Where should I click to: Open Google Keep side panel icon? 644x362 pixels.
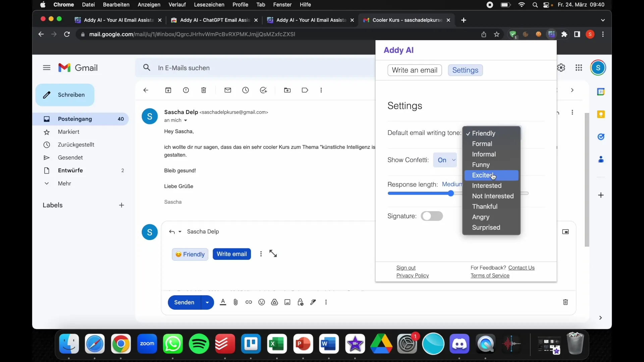(601, 114)
